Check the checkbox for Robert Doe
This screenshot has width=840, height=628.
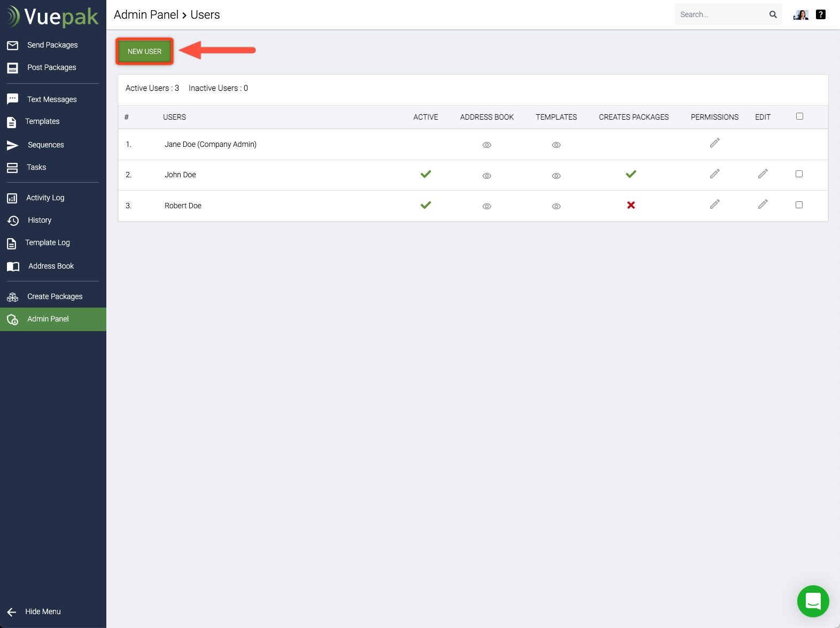799,205
